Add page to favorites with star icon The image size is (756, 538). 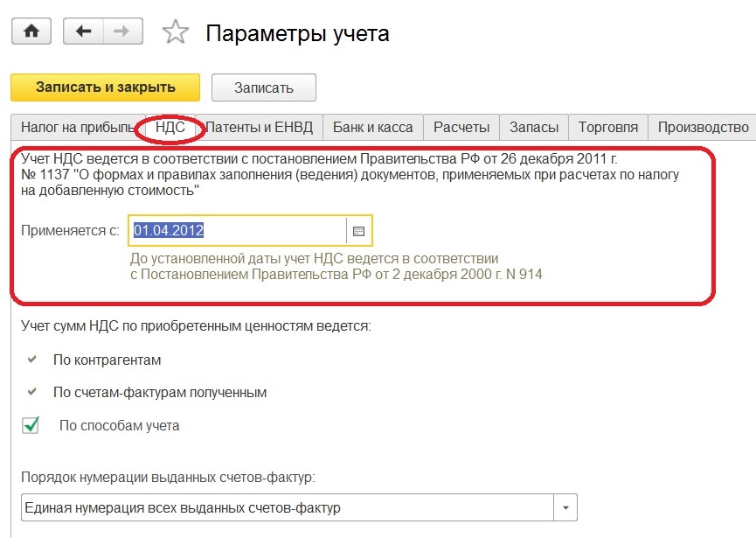tap(175, 31)
